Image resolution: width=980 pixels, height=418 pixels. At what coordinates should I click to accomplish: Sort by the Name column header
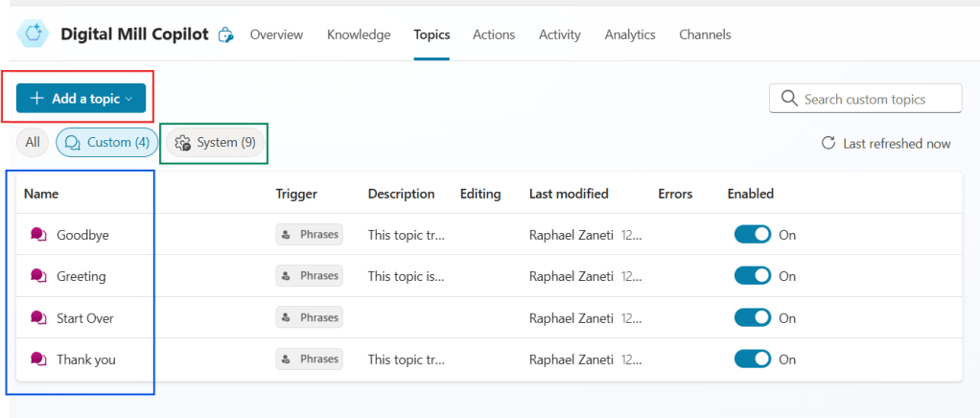click(x=41, y=194)
